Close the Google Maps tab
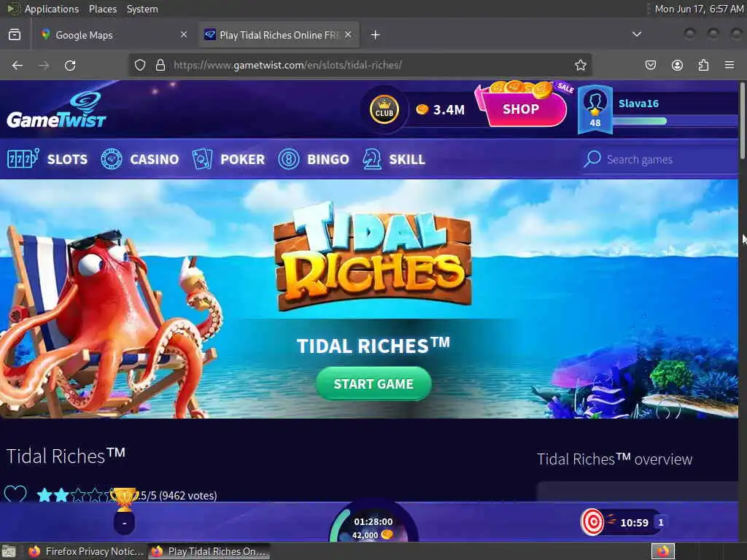The height and width of the screenshot is (560, 747). point(184,34)
